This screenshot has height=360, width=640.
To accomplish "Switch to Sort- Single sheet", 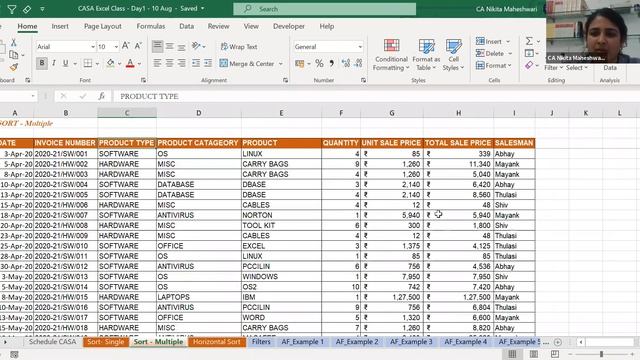I will pyautogui.click(x=105, y=342).
